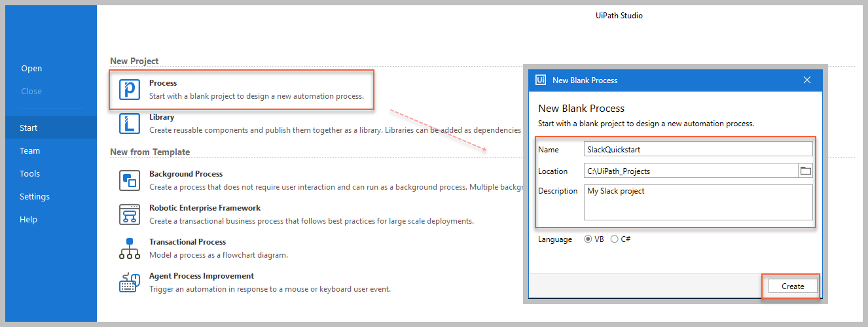Click 'Create a transactional business process' text

(x=312, y=221)
